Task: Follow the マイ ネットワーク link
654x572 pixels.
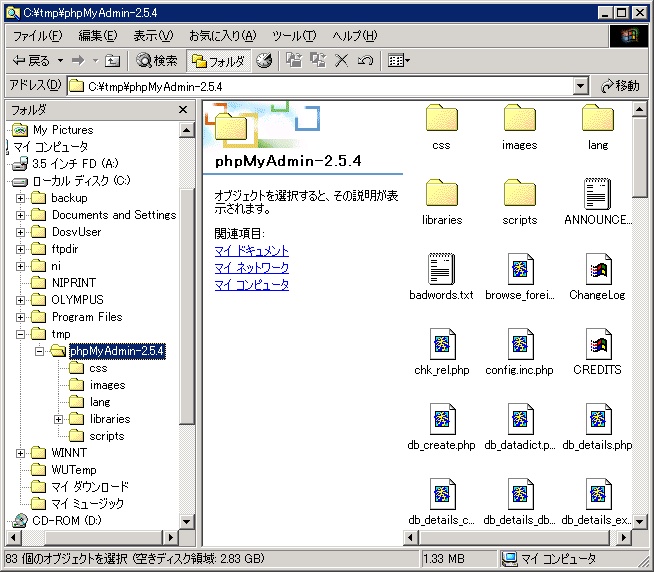Action: [x=252, y=268]
